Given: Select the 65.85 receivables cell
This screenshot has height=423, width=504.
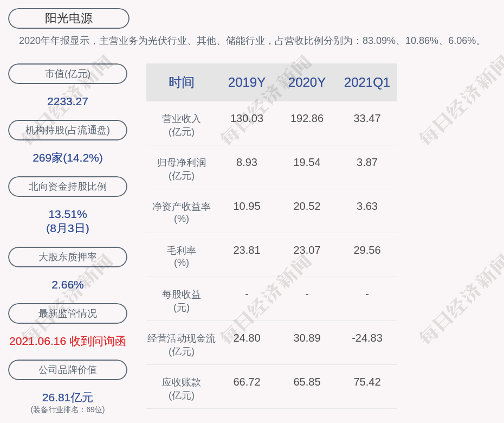Looking at the screenshot, I should point(307,382).
